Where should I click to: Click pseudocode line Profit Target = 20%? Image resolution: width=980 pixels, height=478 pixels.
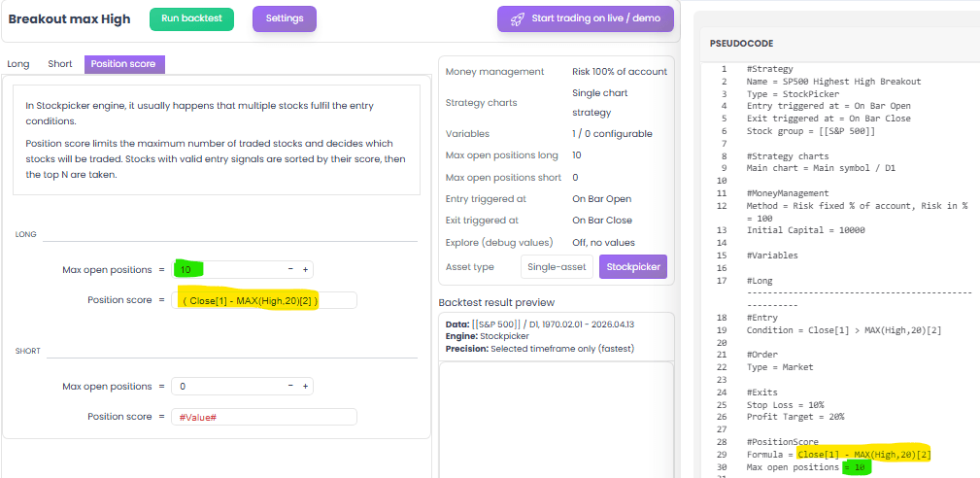point(795,416)
